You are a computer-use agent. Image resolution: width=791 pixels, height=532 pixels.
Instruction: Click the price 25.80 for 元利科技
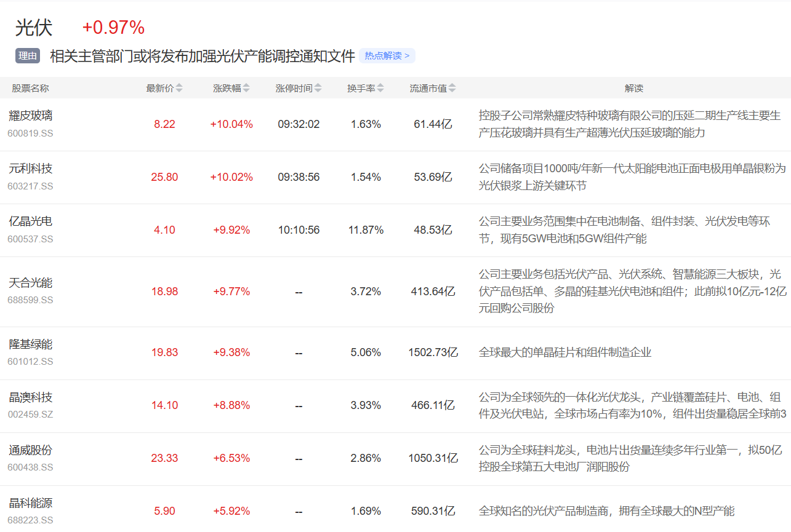(164, 177)
